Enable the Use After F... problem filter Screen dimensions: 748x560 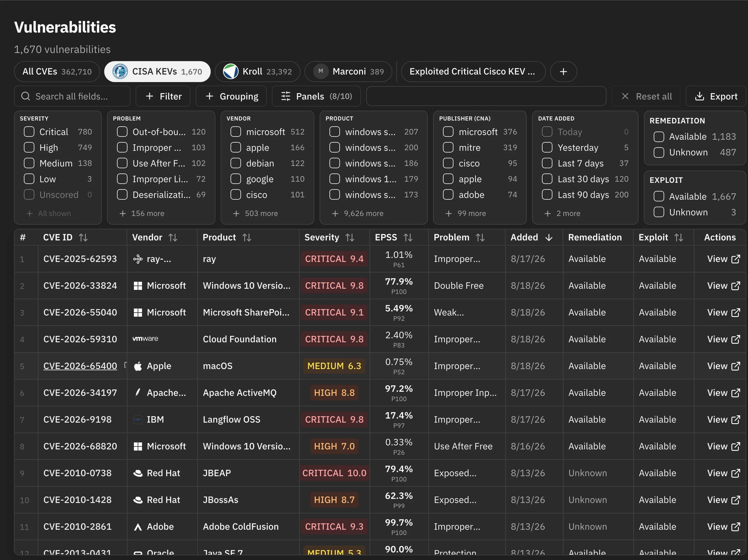122,163
